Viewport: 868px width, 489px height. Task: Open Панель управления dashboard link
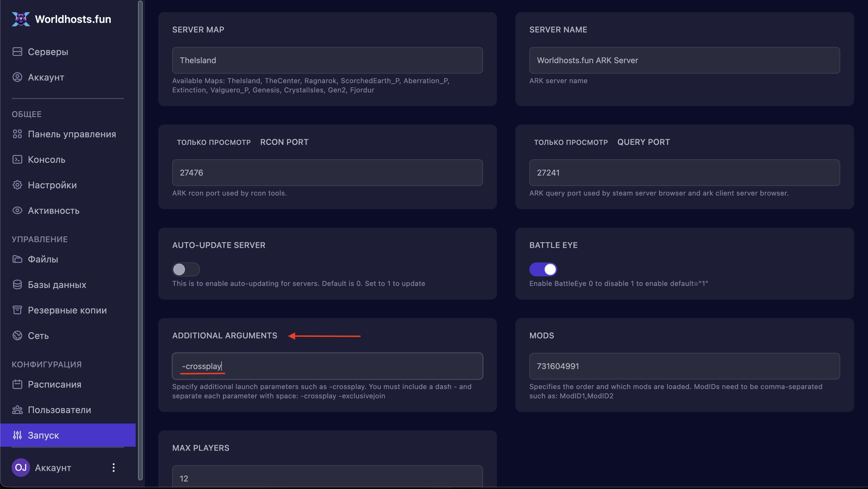point(72,134)
